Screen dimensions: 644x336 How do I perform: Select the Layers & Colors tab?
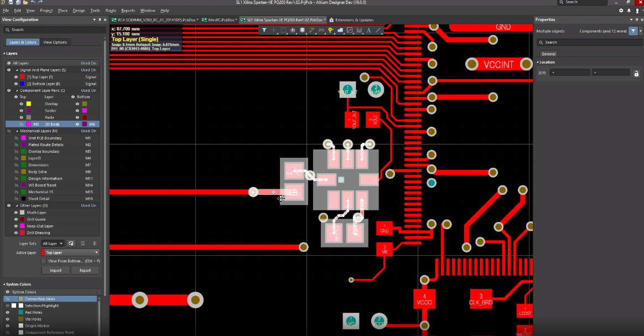(x=23, y=42)
